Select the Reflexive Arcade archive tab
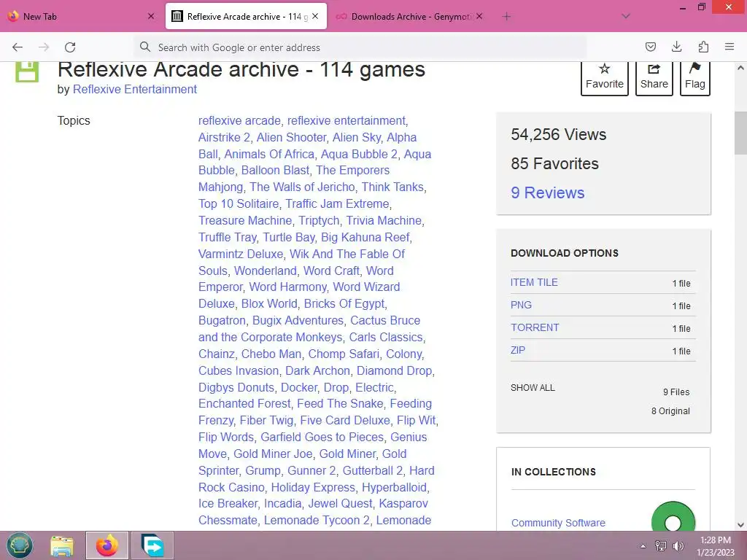Viewport: 747px width, 560px height. click(x=246, y=16)
